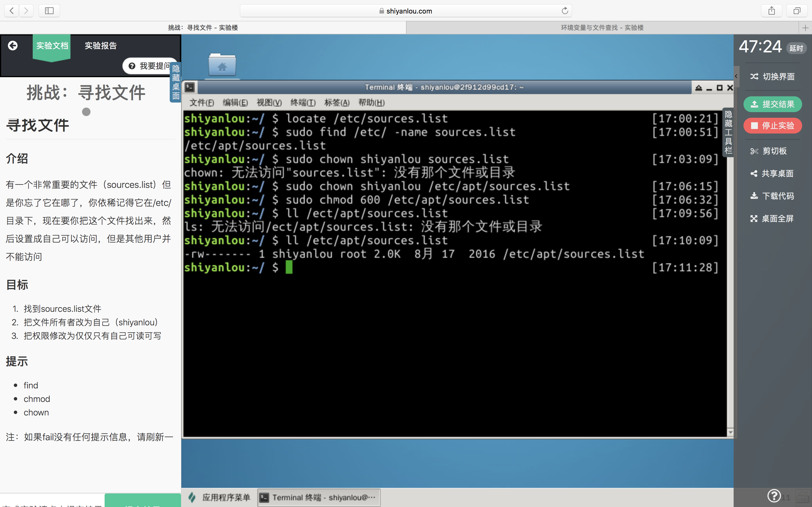812x507 pixels.
Task: Switch to 实验报告 tab
Action: (100, 46)
